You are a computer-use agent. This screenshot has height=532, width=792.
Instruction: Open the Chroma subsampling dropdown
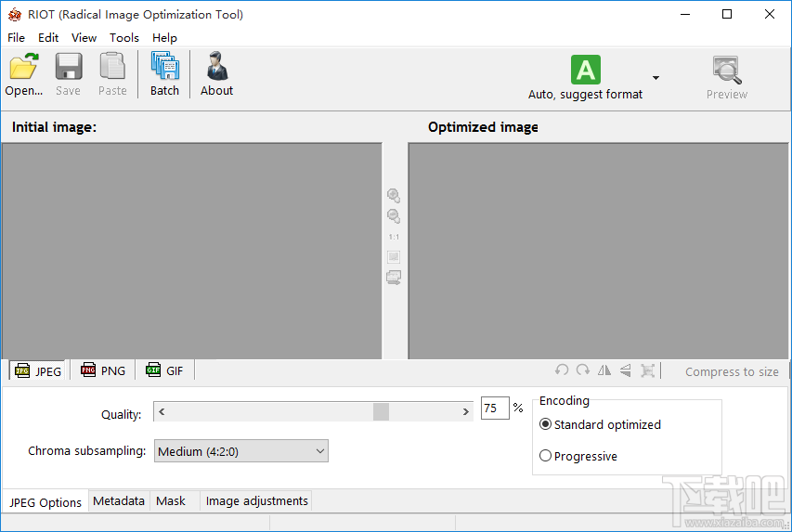pyautogui.click(x=240, y=451)
